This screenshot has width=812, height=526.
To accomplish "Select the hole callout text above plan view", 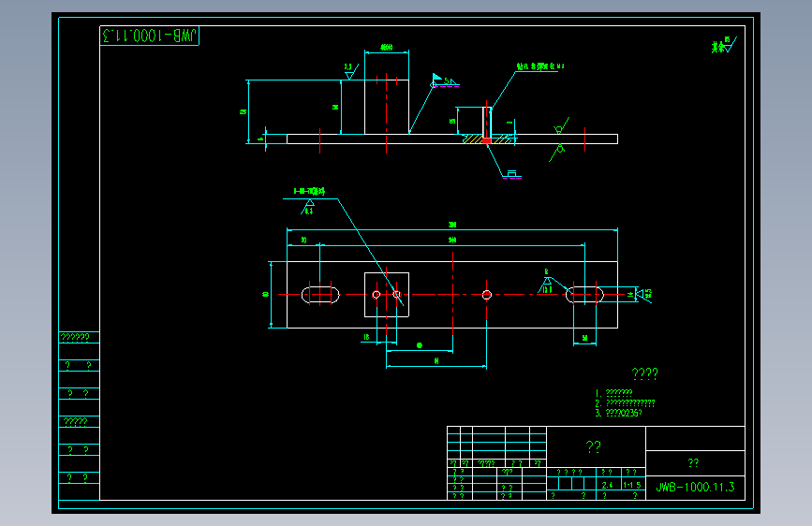I will [309, 191].
